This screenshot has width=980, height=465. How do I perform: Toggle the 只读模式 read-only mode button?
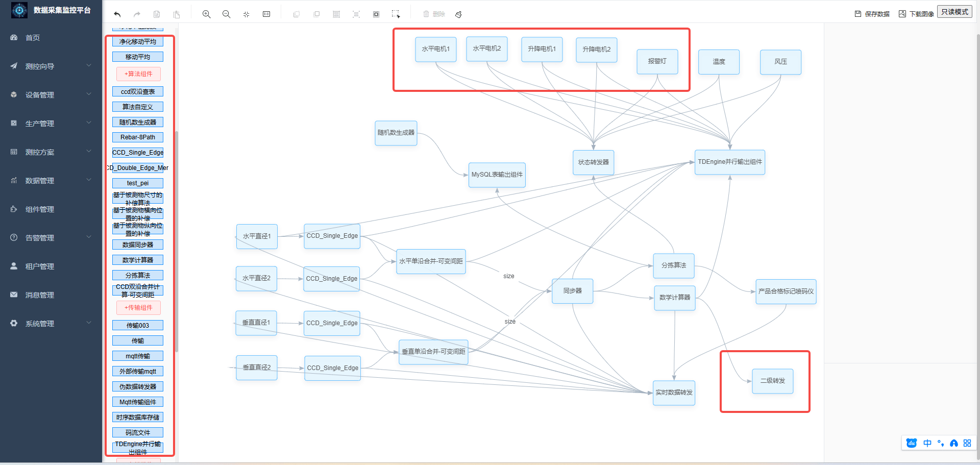954,12
